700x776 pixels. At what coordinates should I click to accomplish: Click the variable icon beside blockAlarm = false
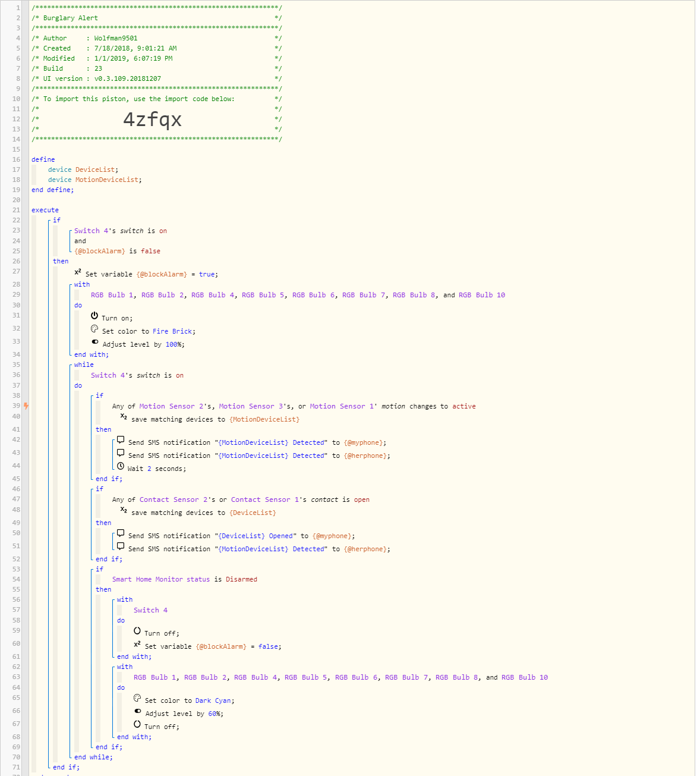pyautogui.click(x=137, y=644)
